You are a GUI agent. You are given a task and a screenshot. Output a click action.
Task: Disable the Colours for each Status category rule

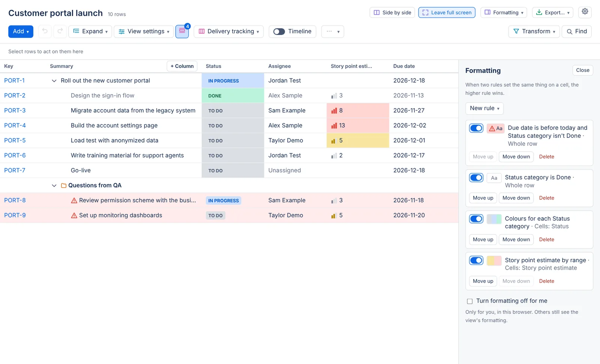(476, 219)
